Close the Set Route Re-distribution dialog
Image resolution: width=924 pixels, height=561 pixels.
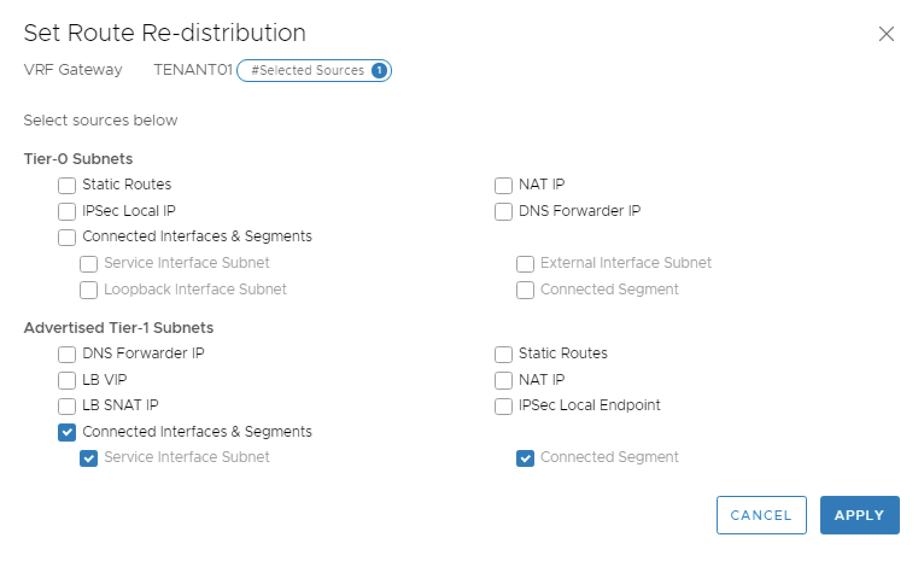pyautogui.click(x=886, y=34)
